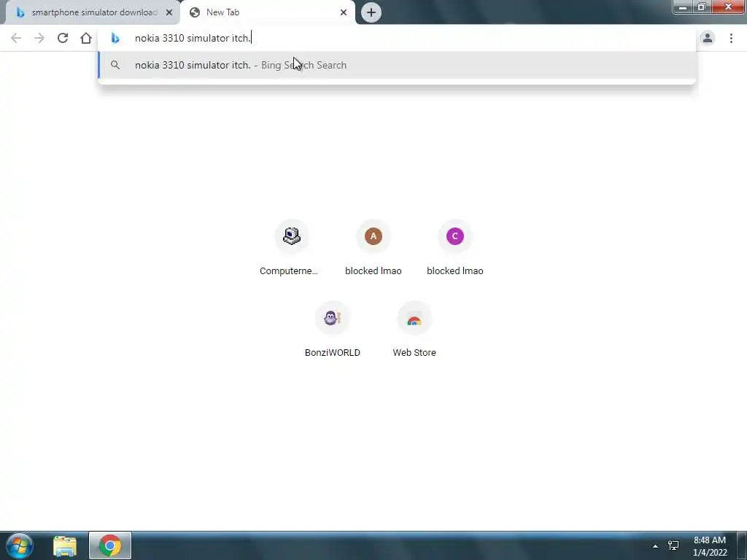Viewport: 747px width, 560px height.
Task: Select the New Tab tab
Action: coord(267,12)
